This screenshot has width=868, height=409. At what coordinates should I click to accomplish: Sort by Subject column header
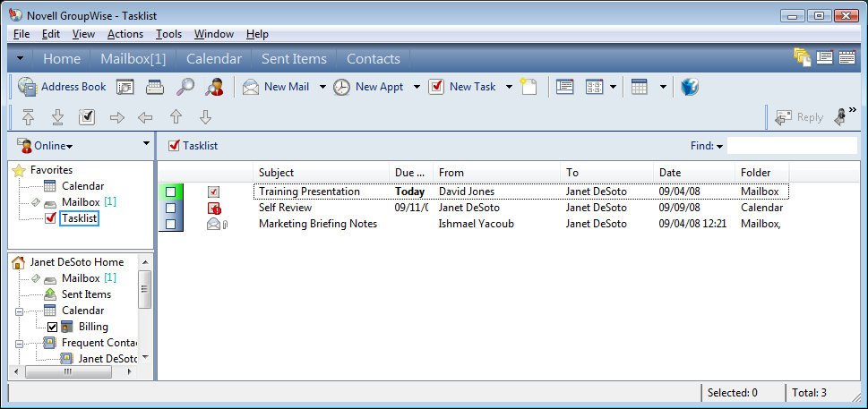pos(321,173)
